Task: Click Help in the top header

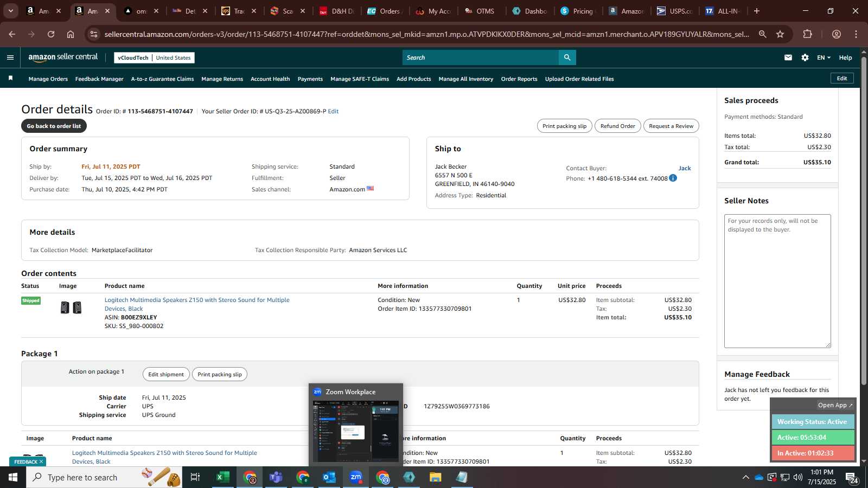Action: click(x=845, y=57)
